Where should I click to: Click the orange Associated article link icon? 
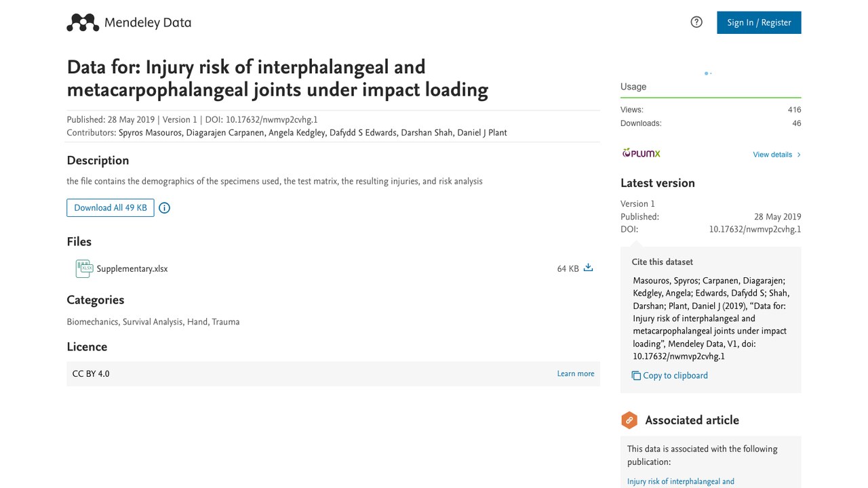(x=629, y=420)
